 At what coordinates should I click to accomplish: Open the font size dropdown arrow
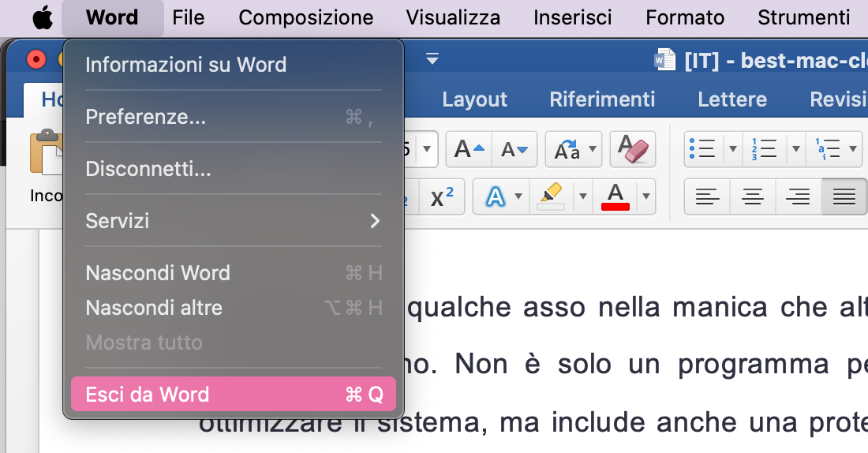(427, 149)
